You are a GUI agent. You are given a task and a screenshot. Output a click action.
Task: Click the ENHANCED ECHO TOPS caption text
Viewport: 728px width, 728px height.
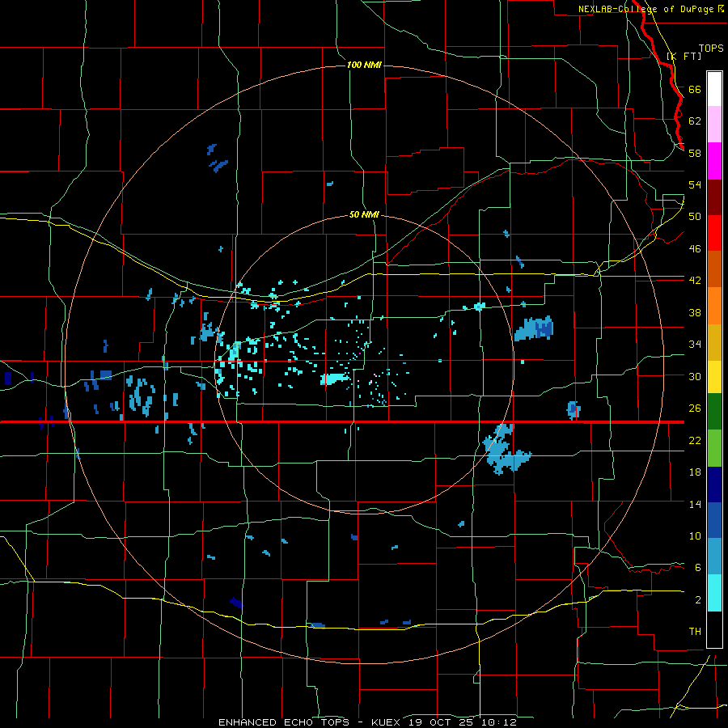coord(284,722)
